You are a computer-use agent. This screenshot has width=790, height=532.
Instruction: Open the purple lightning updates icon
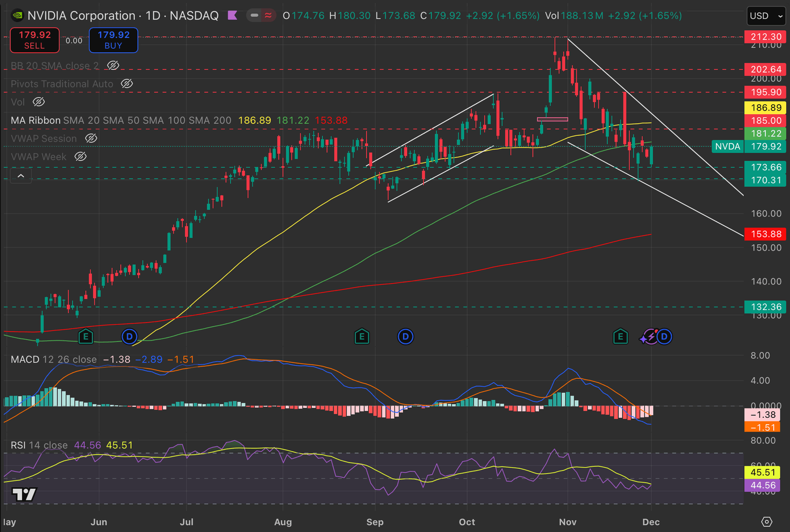point(649,336)
